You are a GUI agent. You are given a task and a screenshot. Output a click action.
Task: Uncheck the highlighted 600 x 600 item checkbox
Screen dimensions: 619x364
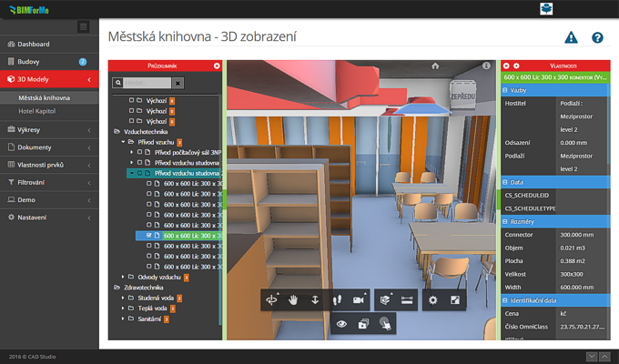click(148, 236)
